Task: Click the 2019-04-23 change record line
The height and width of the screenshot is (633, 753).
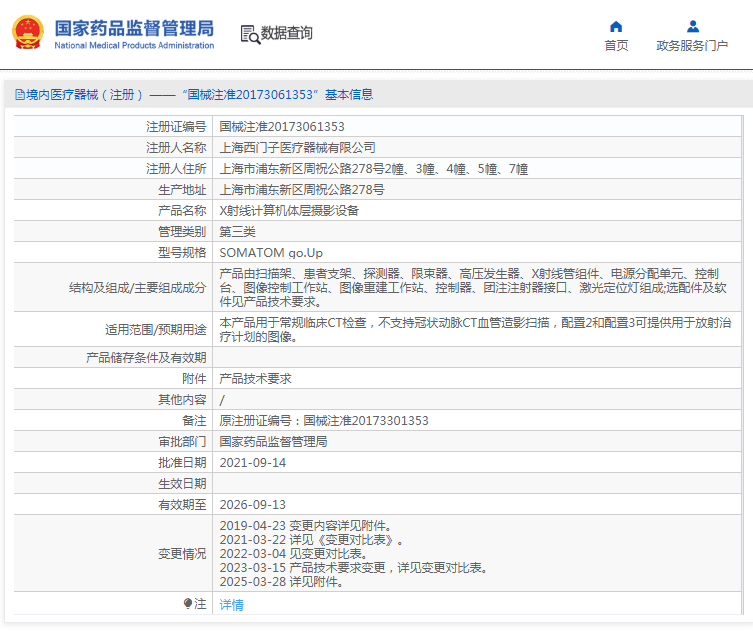Action: [306, 525]
